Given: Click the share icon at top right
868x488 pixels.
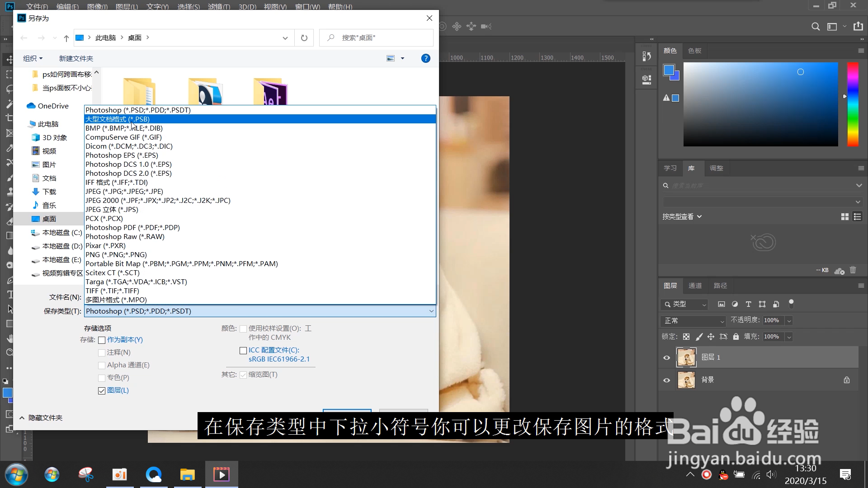Looking at the screenshot, I should pyautogui.click(x=858, y=27).
